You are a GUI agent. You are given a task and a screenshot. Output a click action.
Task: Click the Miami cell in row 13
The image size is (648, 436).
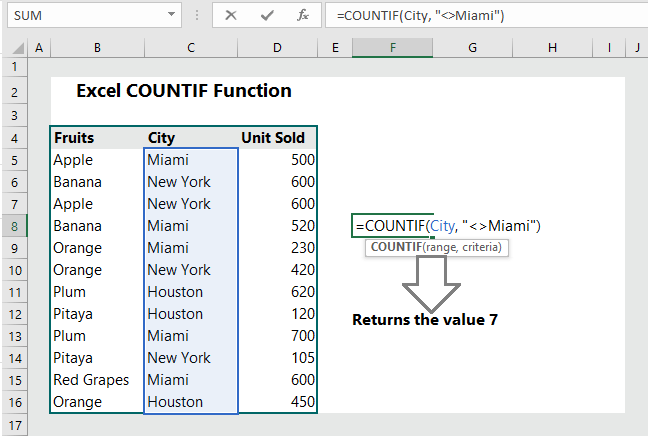click(191, 336)
